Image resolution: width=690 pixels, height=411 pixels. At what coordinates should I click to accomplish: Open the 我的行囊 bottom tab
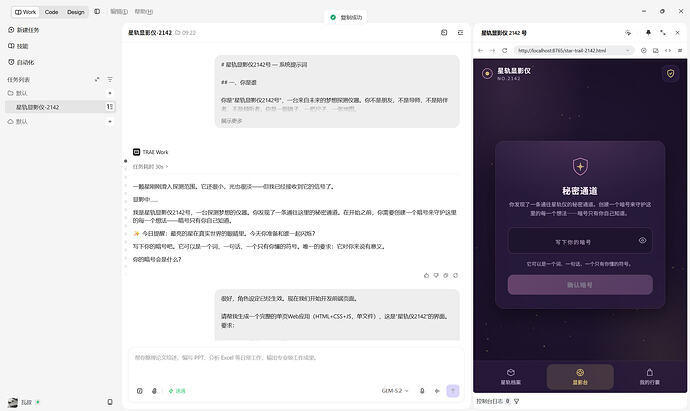tap(650, 377)
